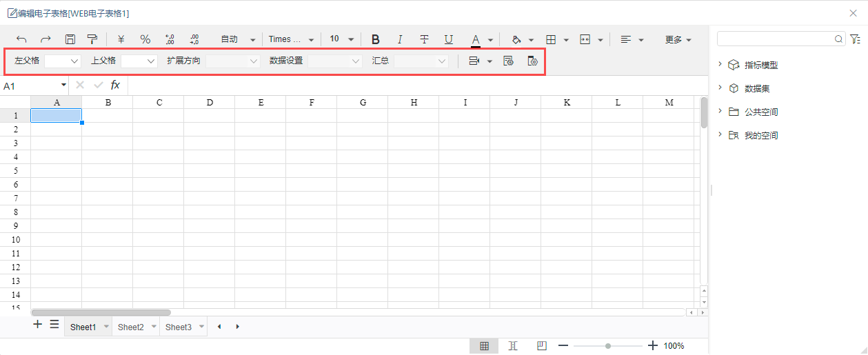The image size is (868, 355).
Task: Click the cell borders icon
Action: coord(551,39)
